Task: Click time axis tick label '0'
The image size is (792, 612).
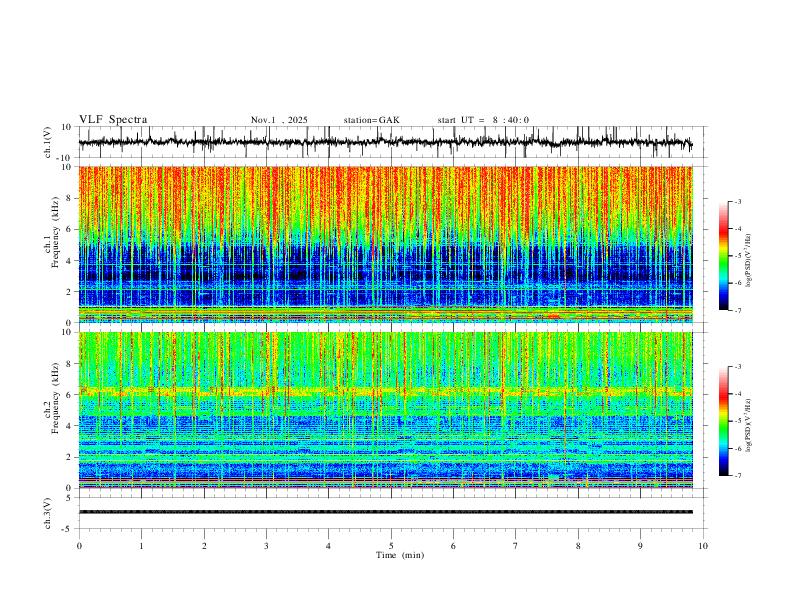Action: tap(79, 546)
